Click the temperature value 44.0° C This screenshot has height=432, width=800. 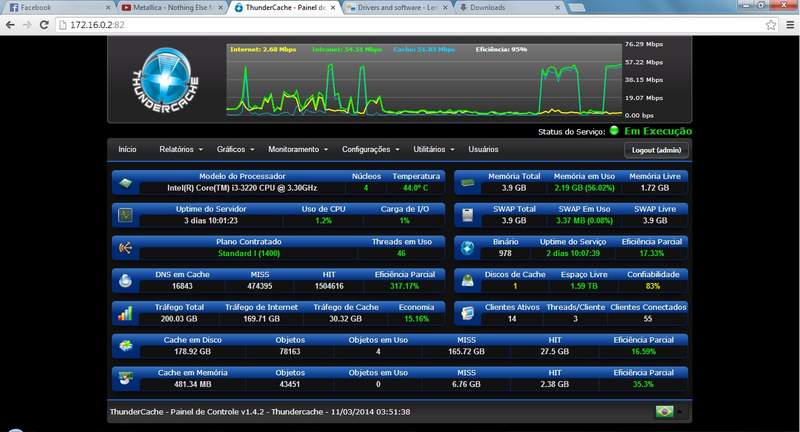click(x=416, y=188)
